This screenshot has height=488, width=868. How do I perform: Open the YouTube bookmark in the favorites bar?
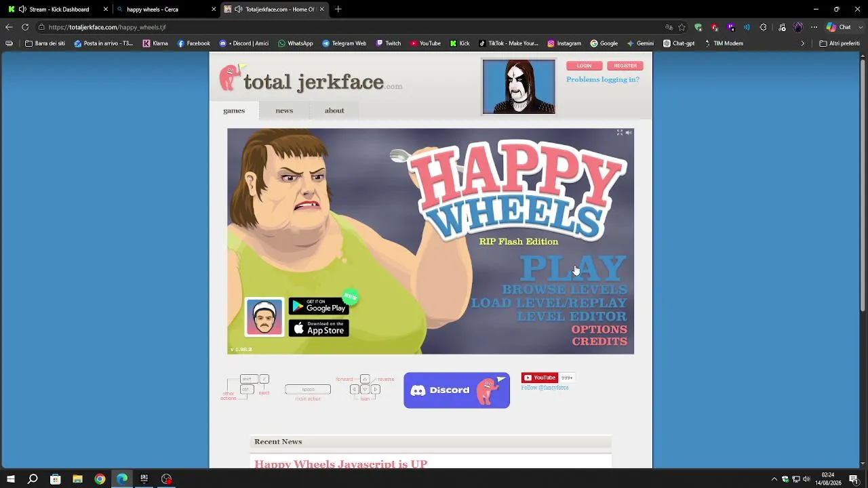425,43
